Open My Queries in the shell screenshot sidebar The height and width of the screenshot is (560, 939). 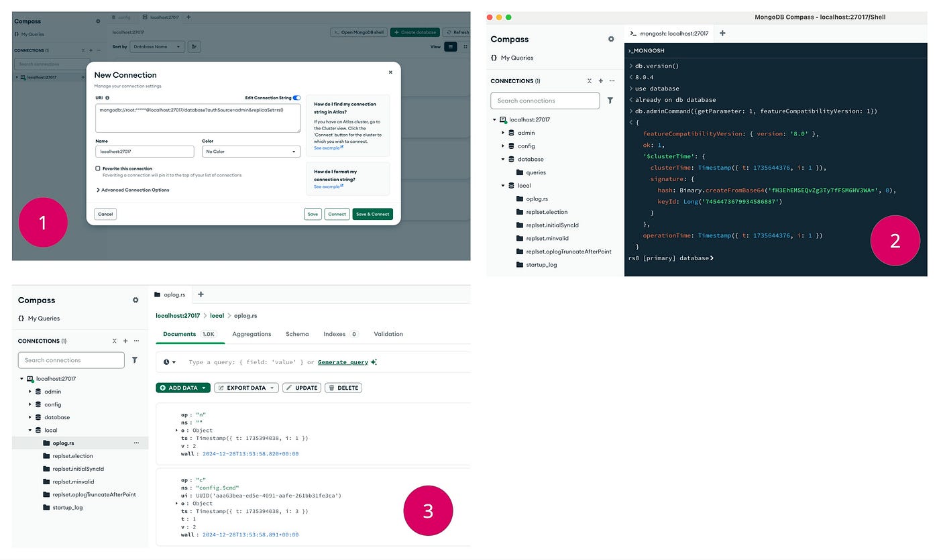tap(512, 58)
